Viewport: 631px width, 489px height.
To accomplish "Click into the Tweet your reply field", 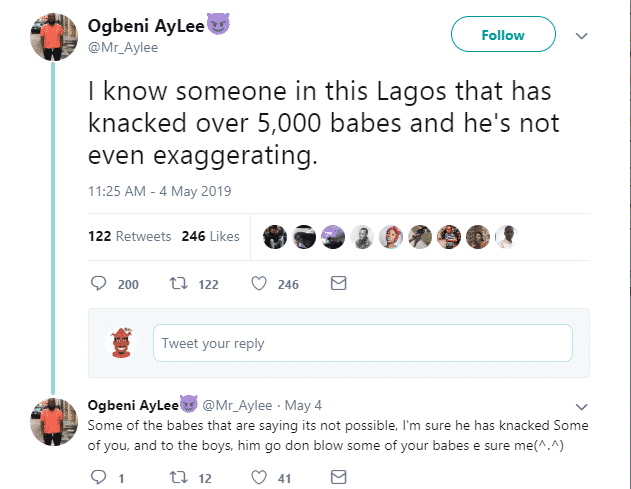I will pyautogui.click(x=362, y=343).
